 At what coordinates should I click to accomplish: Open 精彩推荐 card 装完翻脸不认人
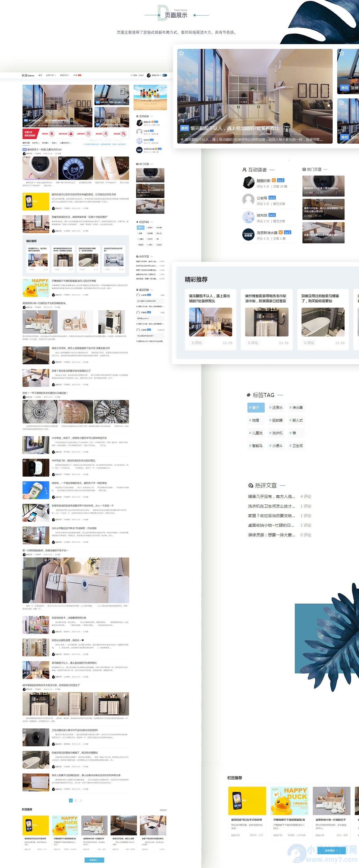[211, 319]
